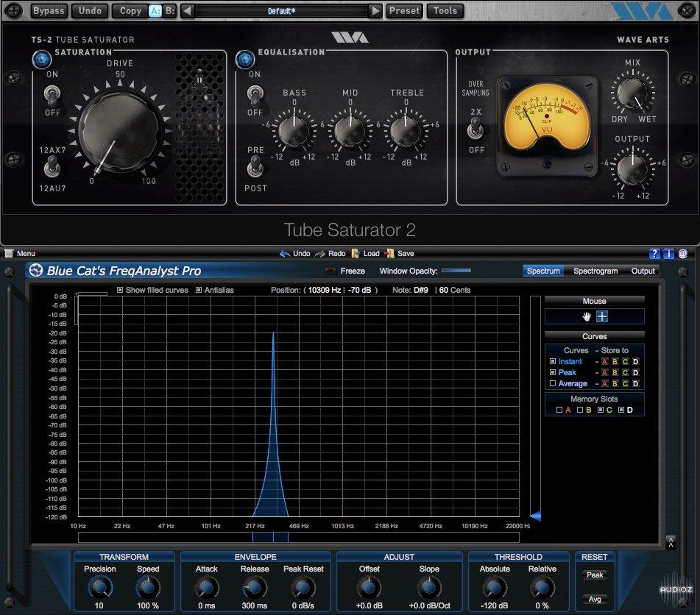
Task: Toggle the Instant curve checkbox
Action: [553, 361]
